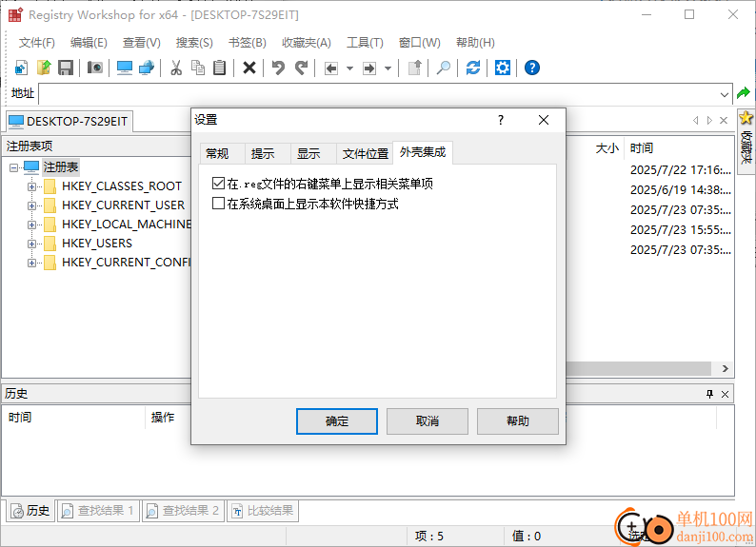Click the connect network registry icon

pos(146,68)
